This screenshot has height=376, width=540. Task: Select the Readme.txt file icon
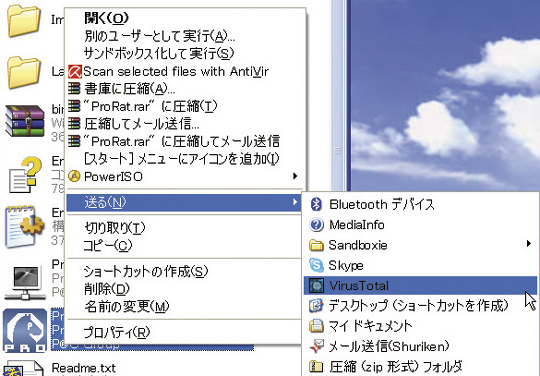pos(23,368)
